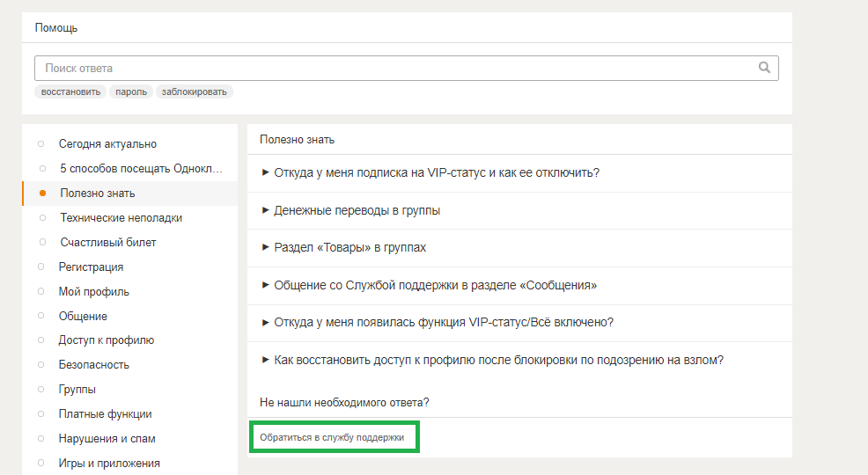This screenshot has height=475, width=868.
Task: Click the magnifier search icon
Action: pyautogui.click(x=764, y=68)
